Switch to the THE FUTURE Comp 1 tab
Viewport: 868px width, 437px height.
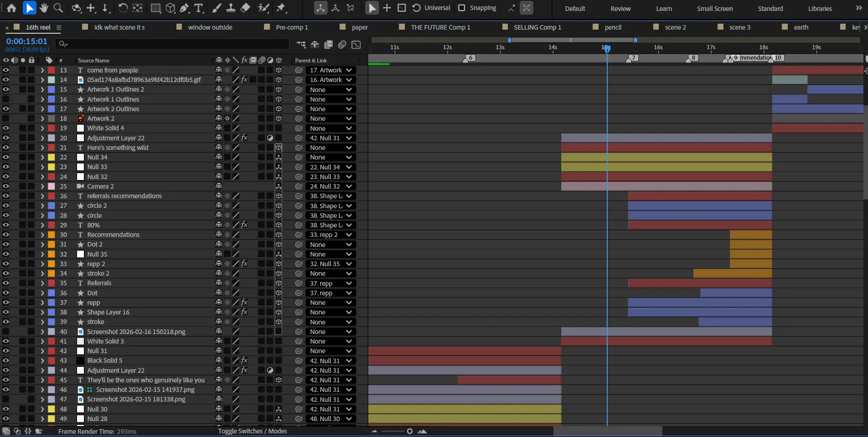tap(440, 27)
